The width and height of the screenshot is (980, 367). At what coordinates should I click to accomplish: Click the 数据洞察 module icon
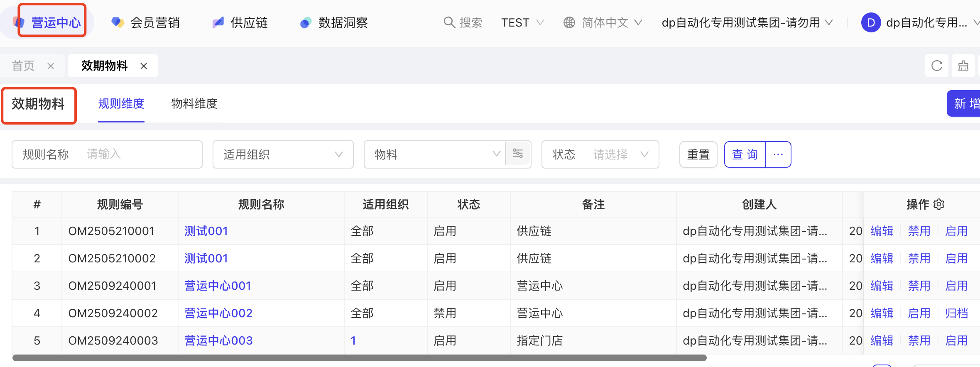coord(306,22)
